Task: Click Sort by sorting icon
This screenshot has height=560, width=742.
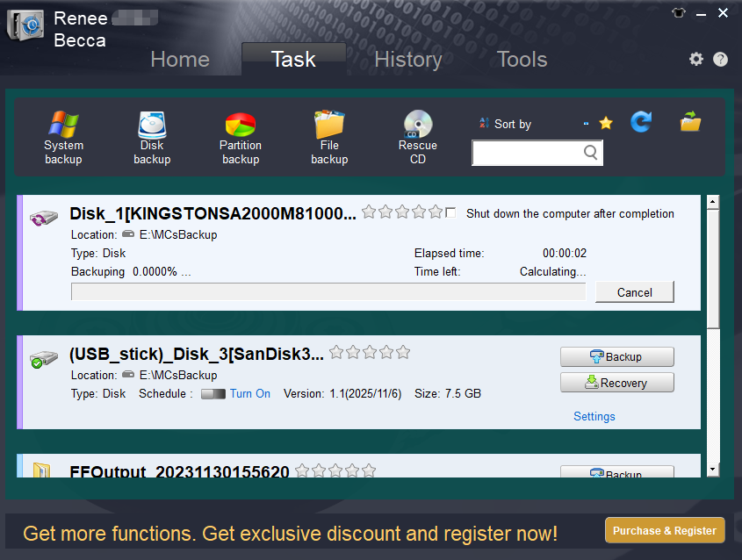Action: [x=484, y=123]
